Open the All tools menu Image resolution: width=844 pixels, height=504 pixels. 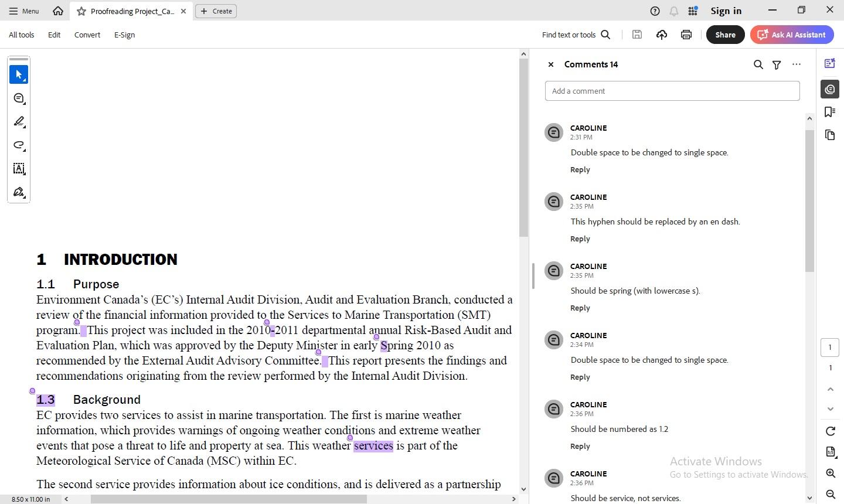(22, 35)
